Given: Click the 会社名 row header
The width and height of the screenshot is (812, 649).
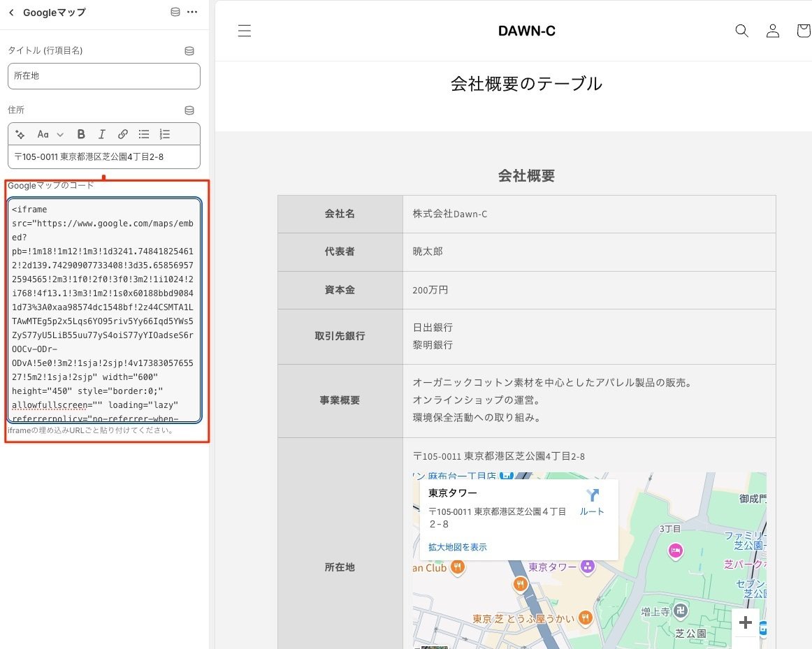Looking at the screenshot, I should 340,214.
